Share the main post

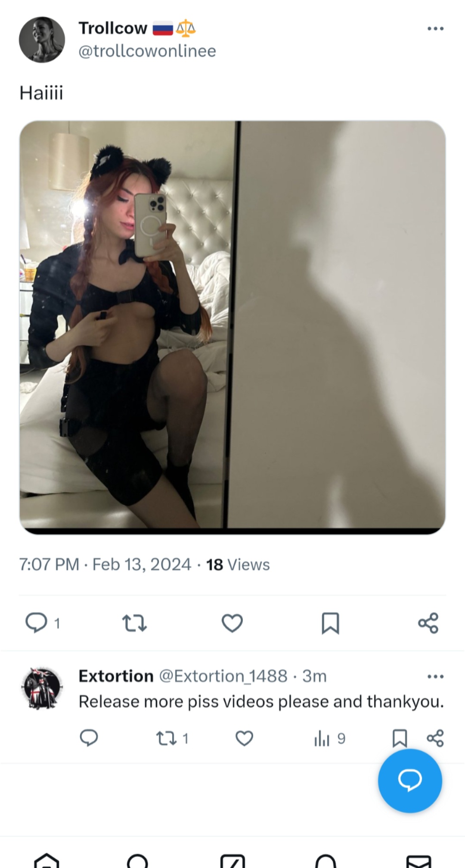pyautogui.click(x=428, y=623)
